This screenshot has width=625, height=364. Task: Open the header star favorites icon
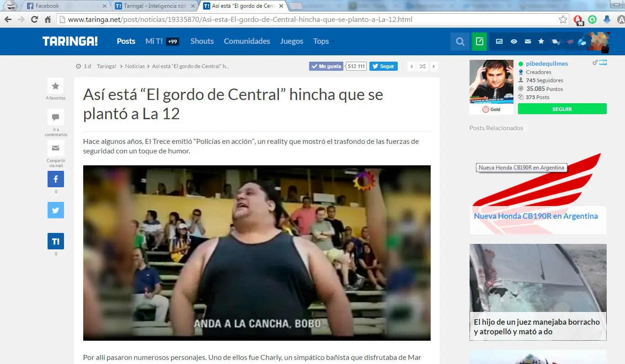[x=541, y=42]
